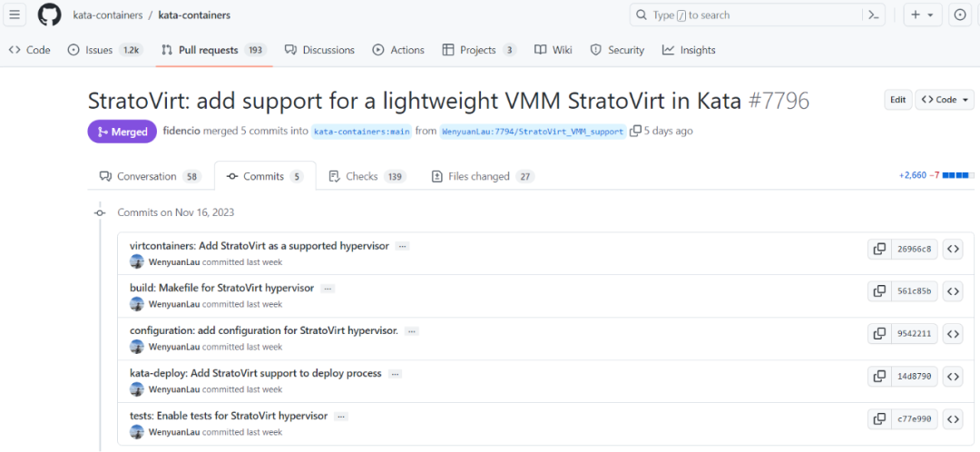980x452 pixels.
Task: Go to the Discussions tab
Action: click(x=322, y=50)
